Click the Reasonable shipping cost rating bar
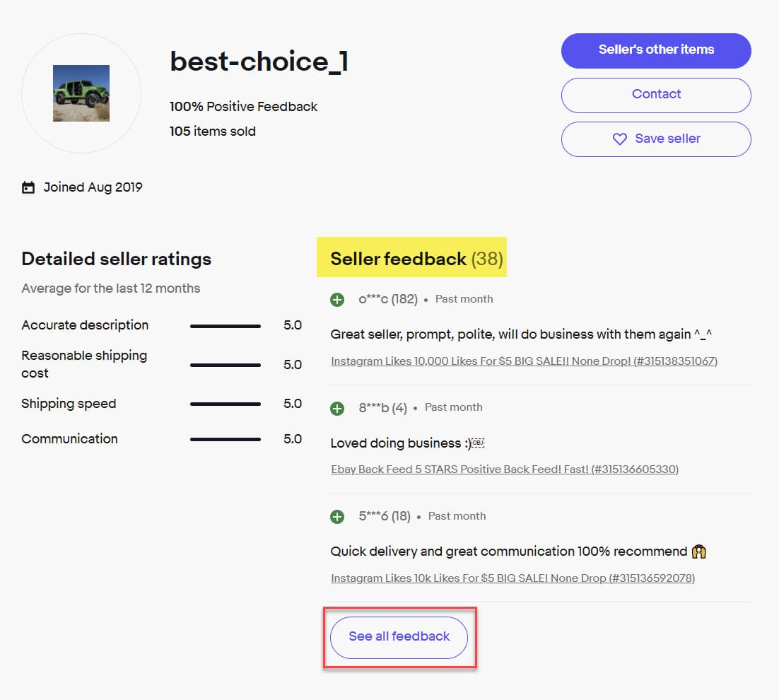The width and height of the screenshot is (779, 700). [x=225, y=365]
